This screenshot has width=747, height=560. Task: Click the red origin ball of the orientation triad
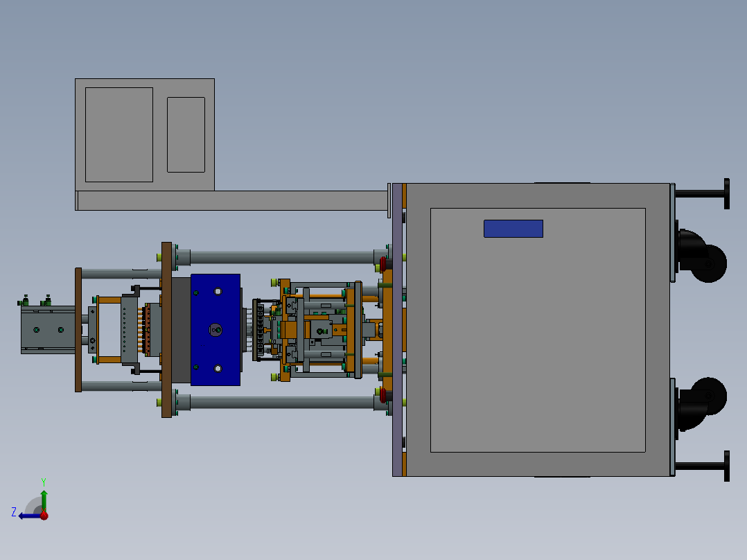click(x=44, y=515)
